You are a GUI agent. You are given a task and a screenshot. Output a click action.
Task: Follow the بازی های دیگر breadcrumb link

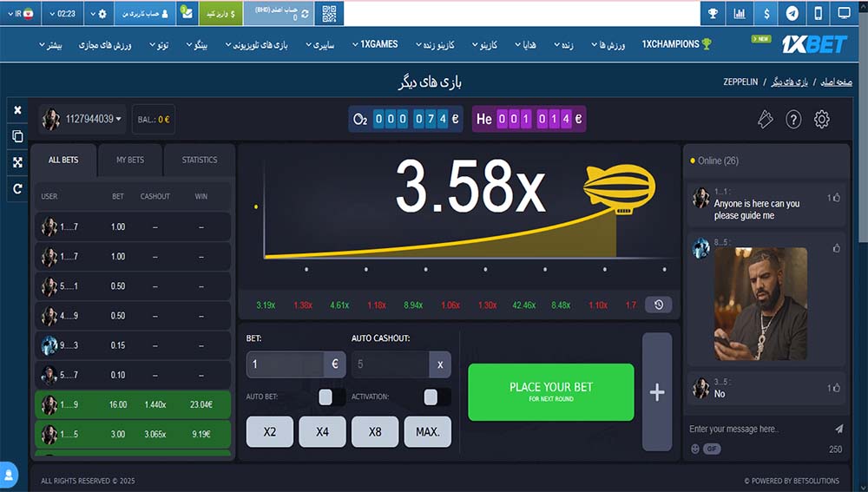[789, 82]
